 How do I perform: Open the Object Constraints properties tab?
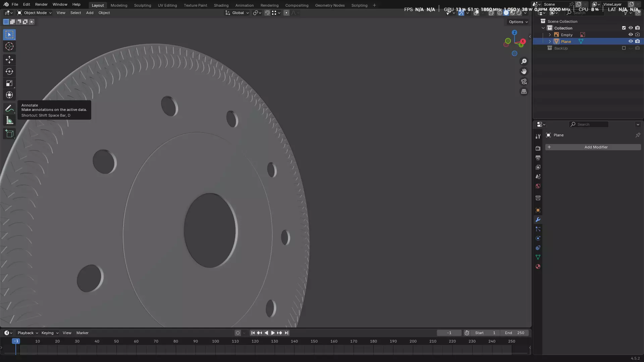[538, 248]
